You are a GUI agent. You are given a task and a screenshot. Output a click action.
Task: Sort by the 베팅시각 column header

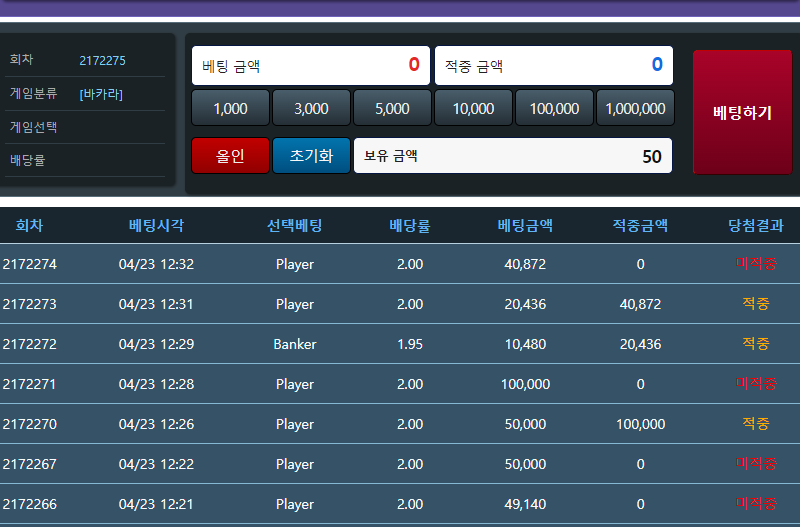[x=156, y=226]
